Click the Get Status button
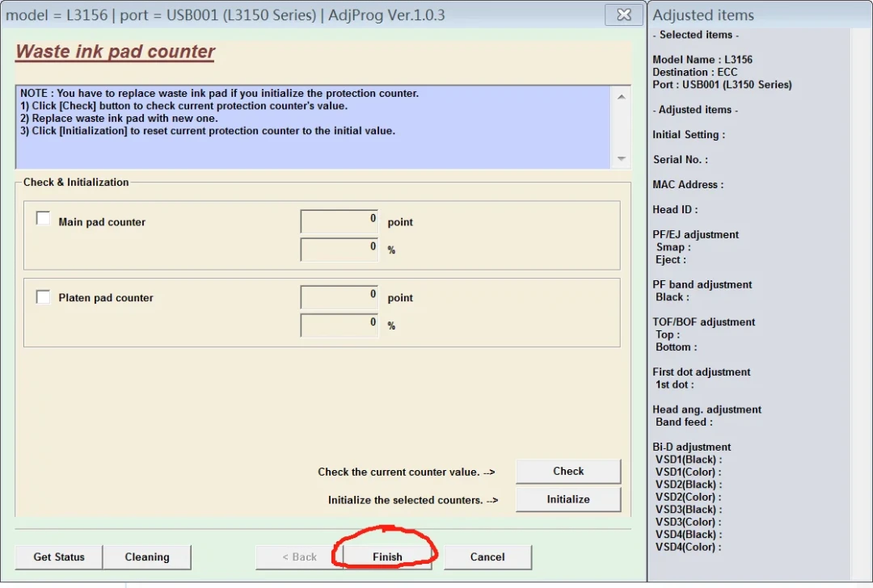The image size is (873, 588). coord(58,556)
